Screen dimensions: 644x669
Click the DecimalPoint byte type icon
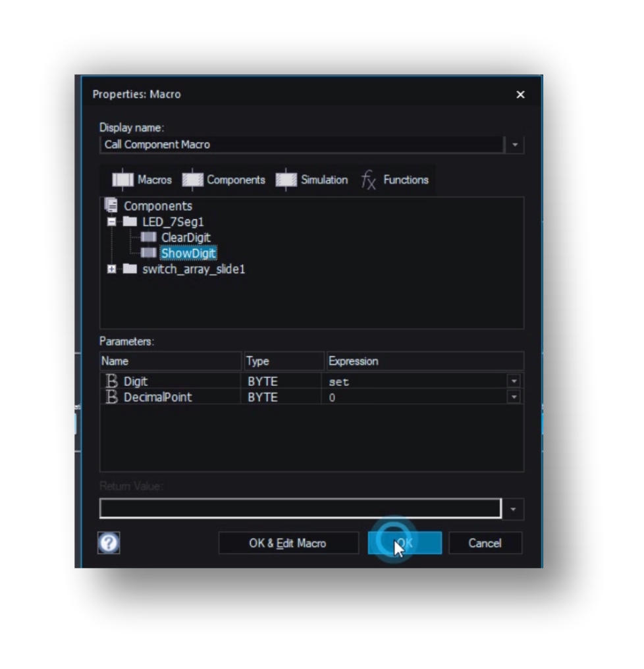click(111, 397)
